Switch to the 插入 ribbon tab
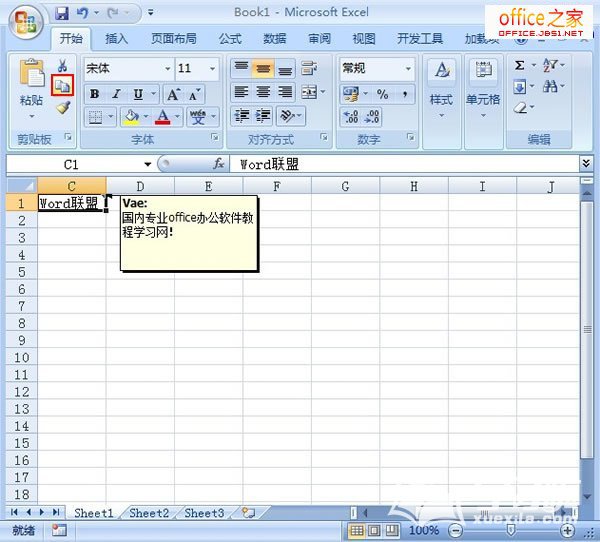The height and width of the screenshot is (542, 600). pos(116,39)
